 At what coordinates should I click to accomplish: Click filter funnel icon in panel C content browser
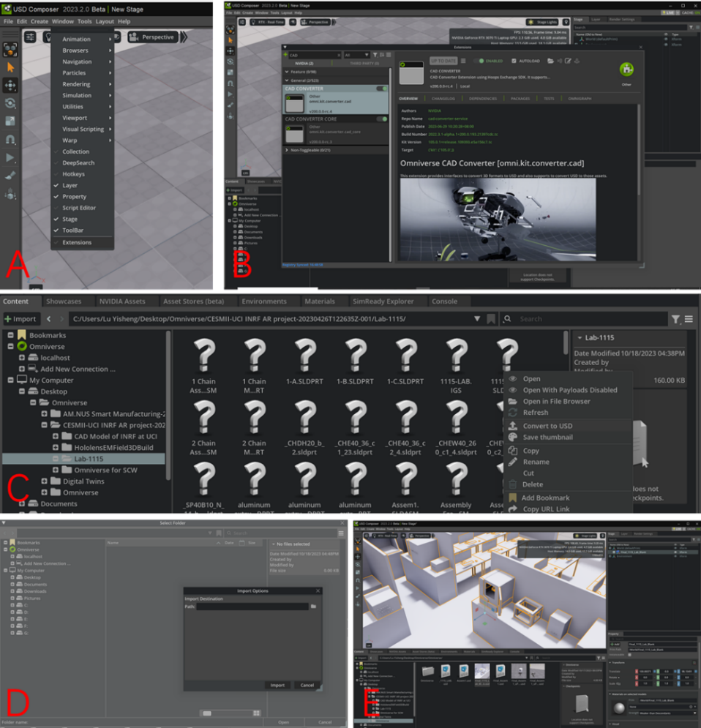coord(675,319)
